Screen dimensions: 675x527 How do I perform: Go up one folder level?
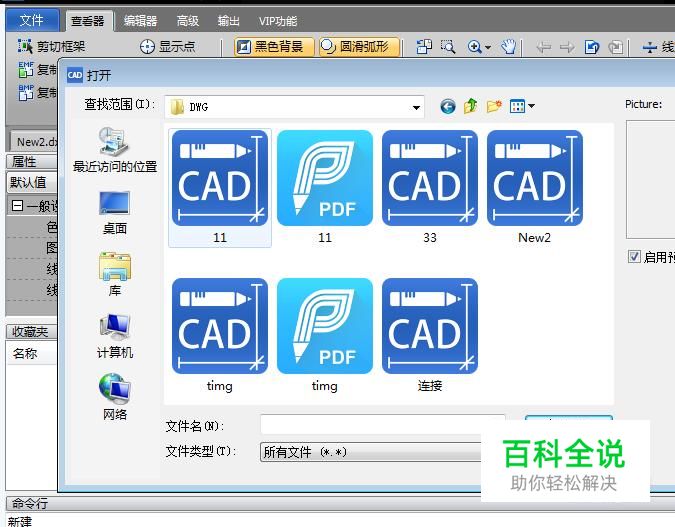pos(471,106)
